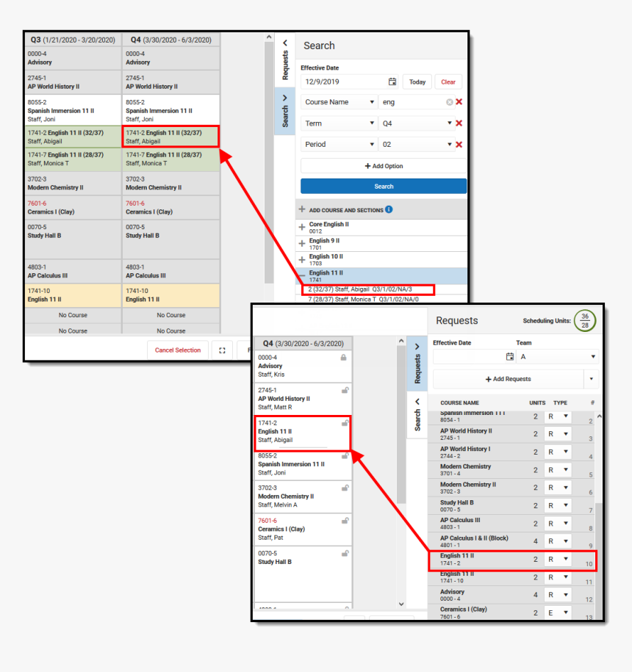This screenshot has width=632, height=672.
Task: Change the Q4 term value dropdown
Action: (417, 123)
